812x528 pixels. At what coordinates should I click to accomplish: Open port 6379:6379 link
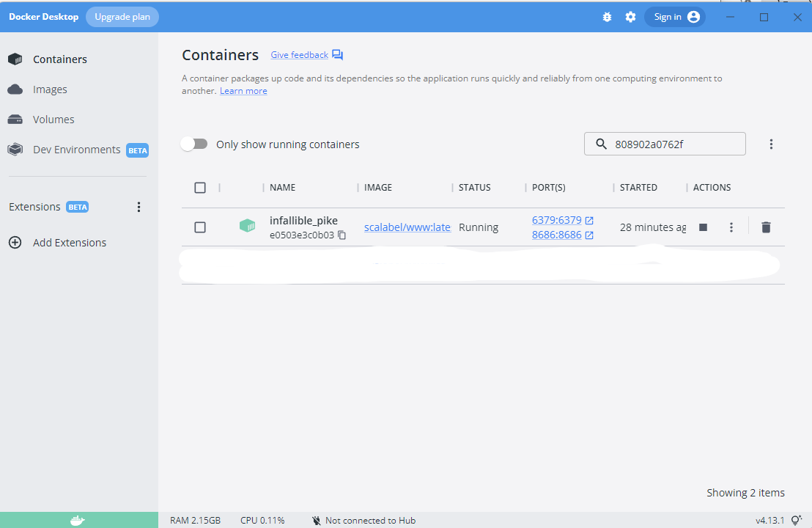pyautogui.click(x=557, y=220)
